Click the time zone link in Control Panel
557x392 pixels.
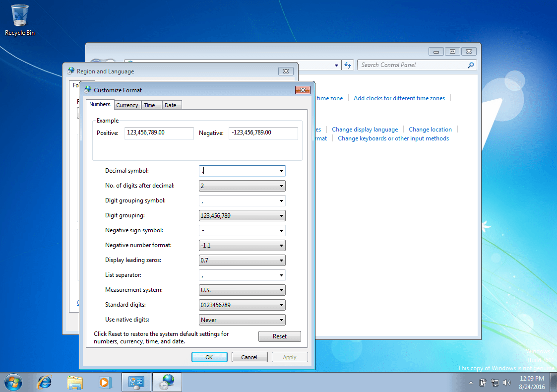click(330, 98)
